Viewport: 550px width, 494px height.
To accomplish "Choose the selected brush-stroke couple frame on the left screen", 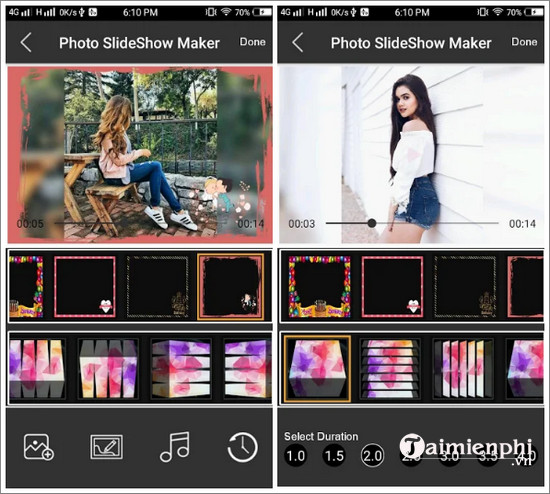I will pyautogui.click(x=230, y=287).
